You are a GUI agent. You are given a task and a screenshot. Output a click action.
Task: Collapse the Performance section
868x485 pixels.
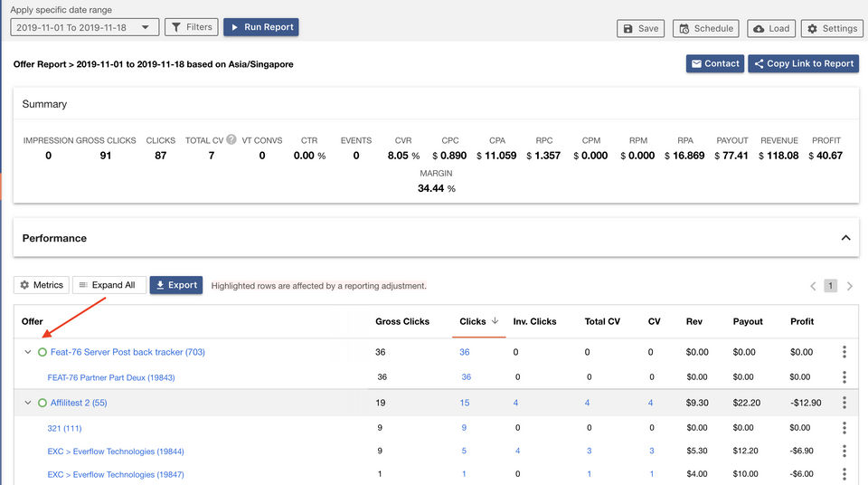[845, 238]
